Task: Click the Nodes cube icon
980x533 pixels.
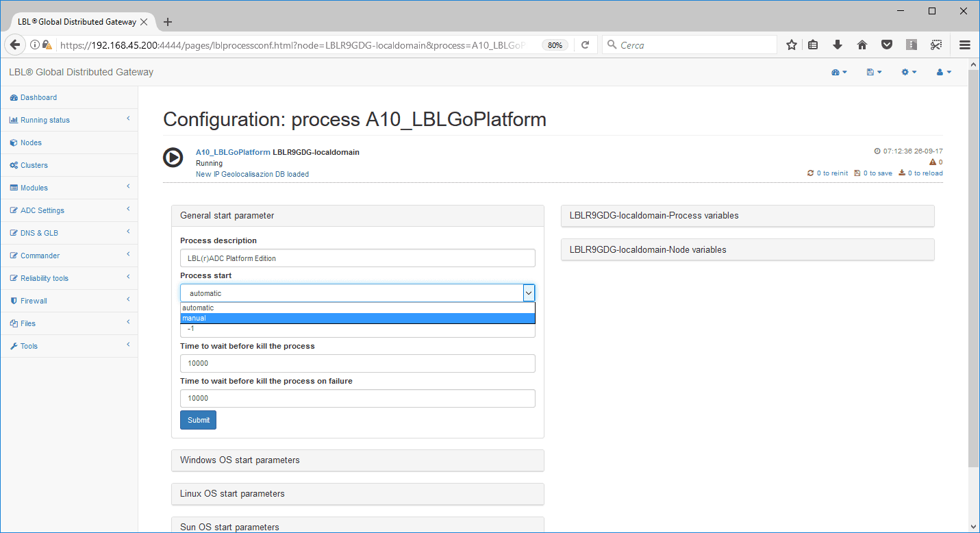Action: 14,142
